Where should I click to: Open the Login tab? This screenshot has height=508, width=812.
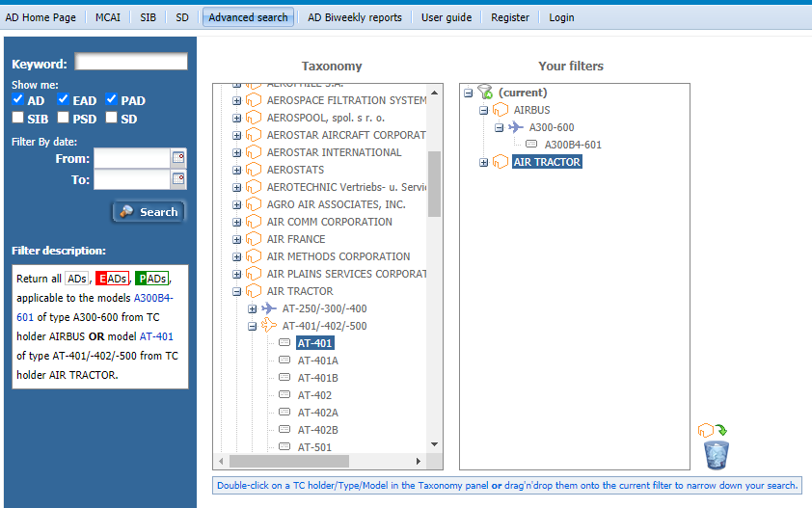(x=561, y=17)
